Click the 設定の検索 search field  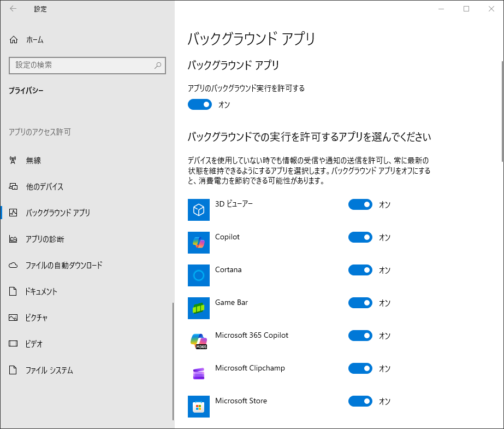[x=87, y=66]
